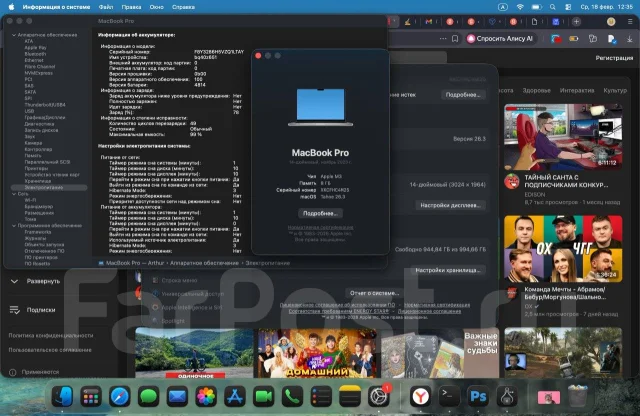Select Wi-Fi under Сеть tree
Viewport: 640px width, 416px height.
pos(30,200)
